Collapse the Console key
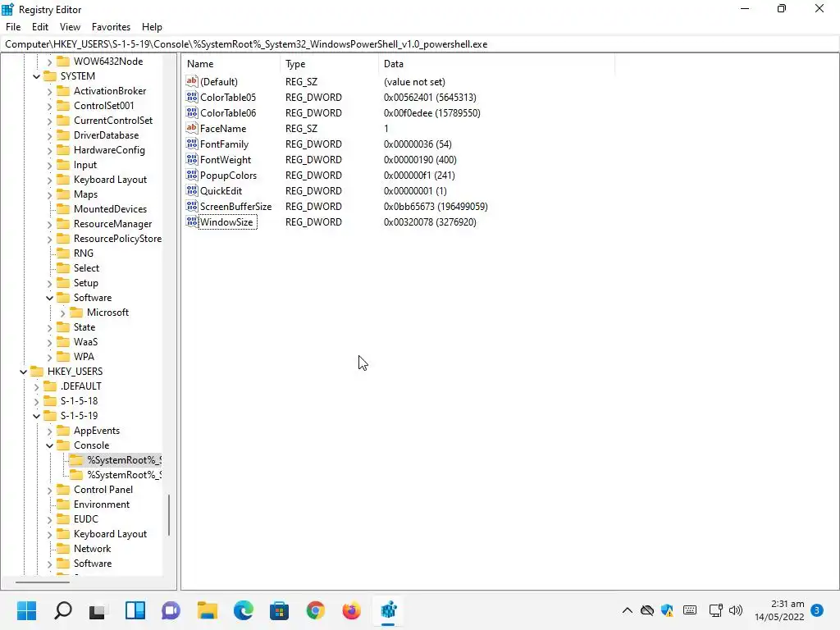840x630 pixels. point(49,445)
